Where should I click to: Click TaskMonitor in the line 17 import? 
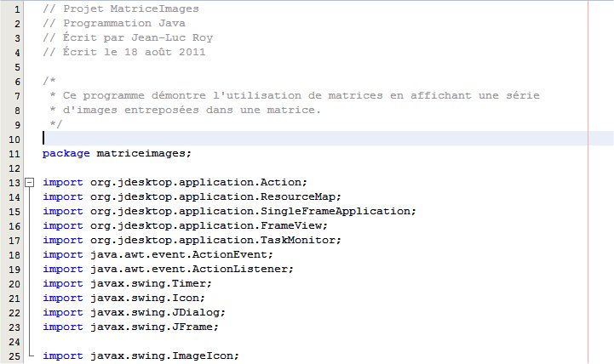(297, 240)
